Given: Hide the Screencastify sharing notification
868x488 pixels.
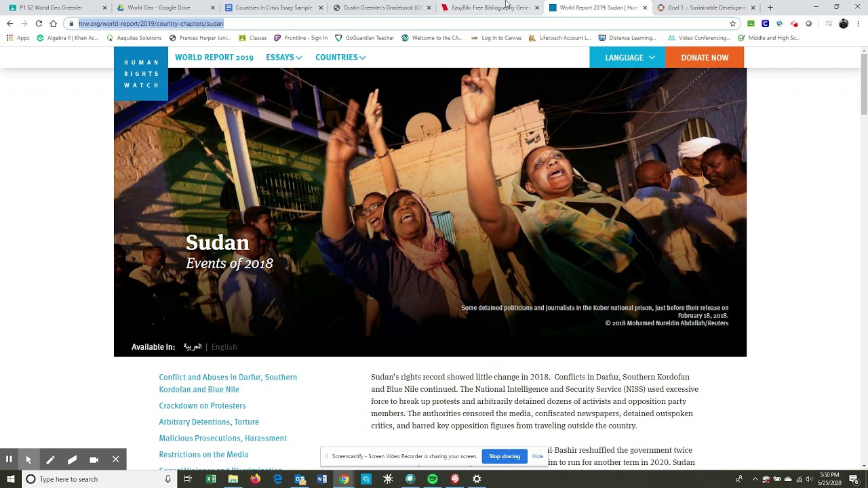Looking at the screenshot, I should pyautogui.click(x=538, y=456).
